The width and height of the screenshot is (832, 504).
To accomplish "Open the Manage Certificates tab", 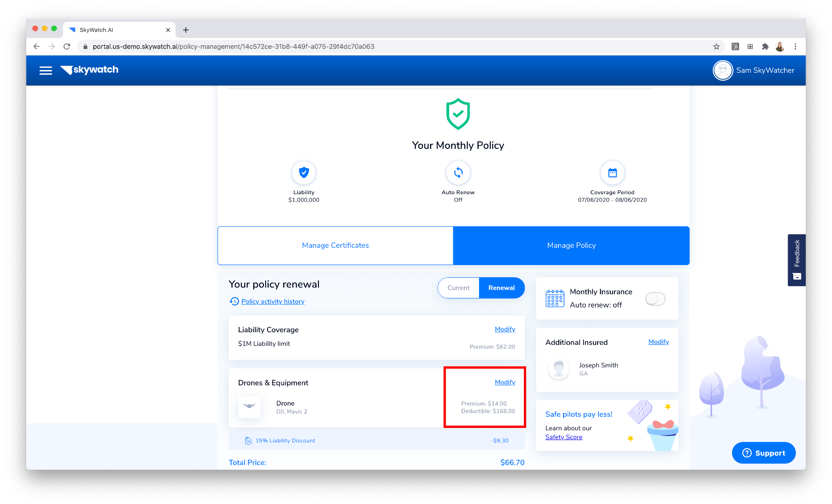I will point(335,245).
